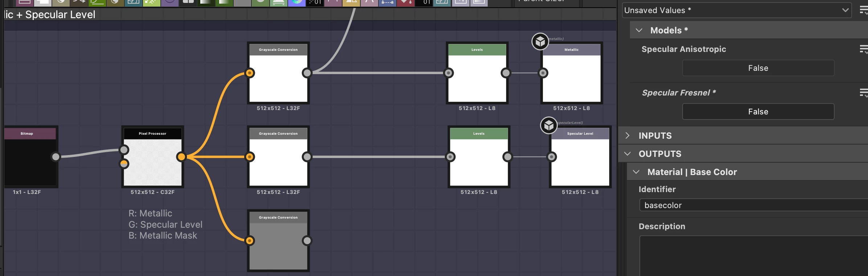Screen dimensions: 868x276
Task: Select the top Levels node
Action: point(477,73)
